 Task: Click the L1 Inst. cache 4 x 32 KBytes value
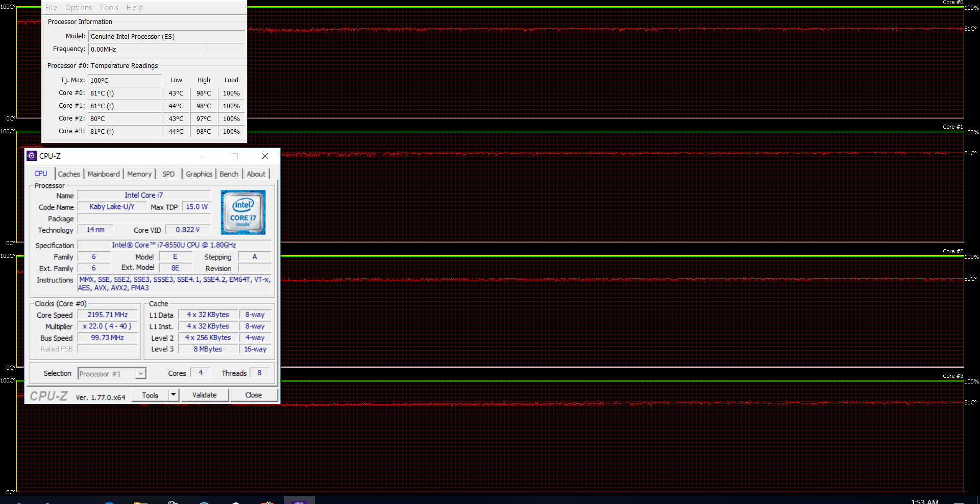(208, 326)
